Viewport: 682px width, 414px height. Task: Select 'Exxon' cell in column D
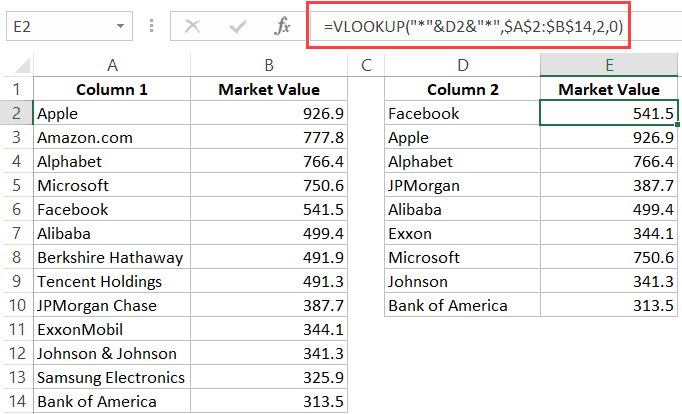coord(462,233)
